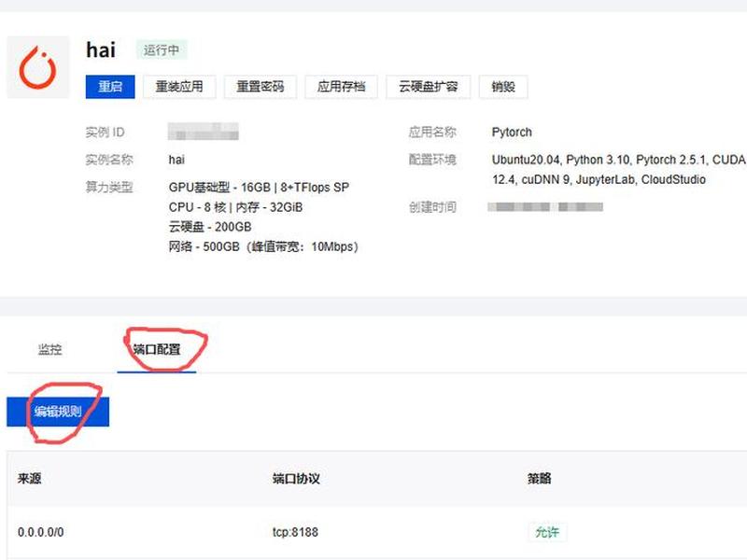
Task: Click the 算力类型 field label
Action: coord(109,188)
